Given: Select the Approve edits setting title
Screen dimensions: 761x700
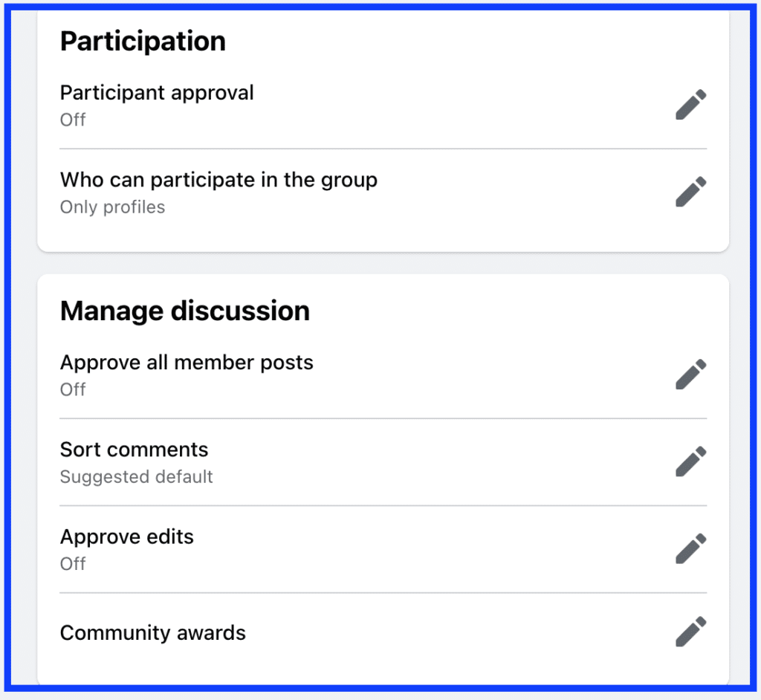Looking at the screenshot, I should pos(126,537).
